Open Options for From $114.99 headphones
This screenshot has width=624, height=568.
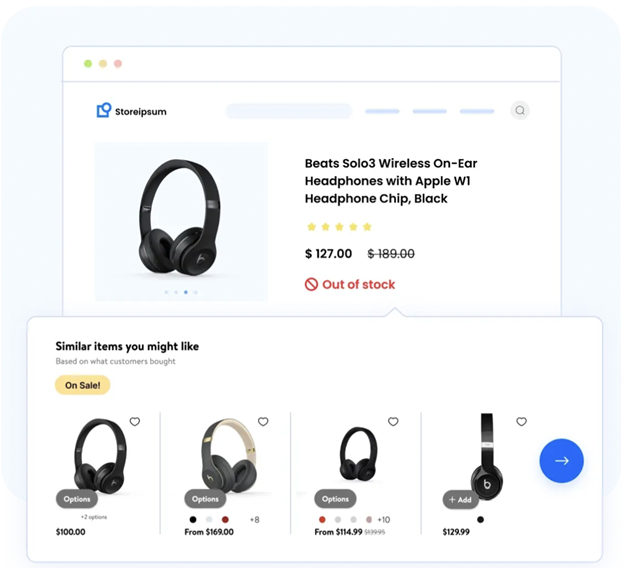tap(335, 499)
